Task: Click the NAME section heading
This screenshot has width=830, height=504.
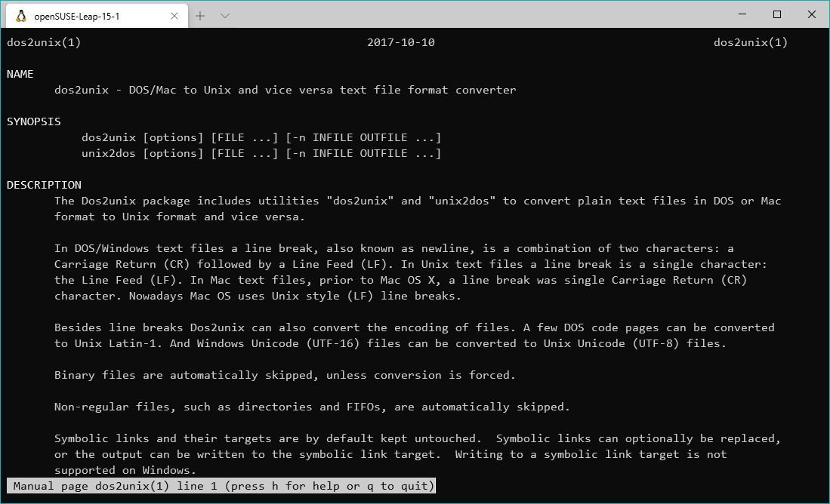Action: pos(20,74)
